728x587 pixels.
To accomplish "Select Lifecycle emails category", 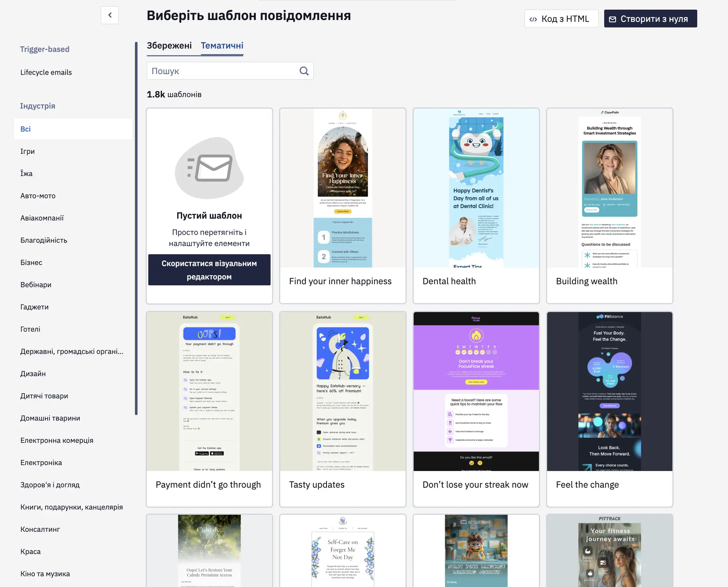I will coord(46,72).
